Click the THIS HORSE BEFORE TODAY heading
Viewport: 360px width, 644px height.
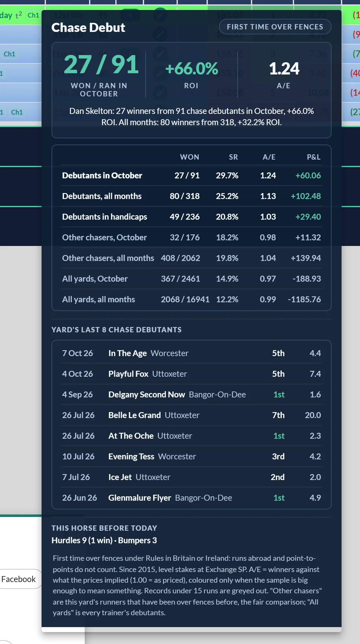(x=104, y=528)
